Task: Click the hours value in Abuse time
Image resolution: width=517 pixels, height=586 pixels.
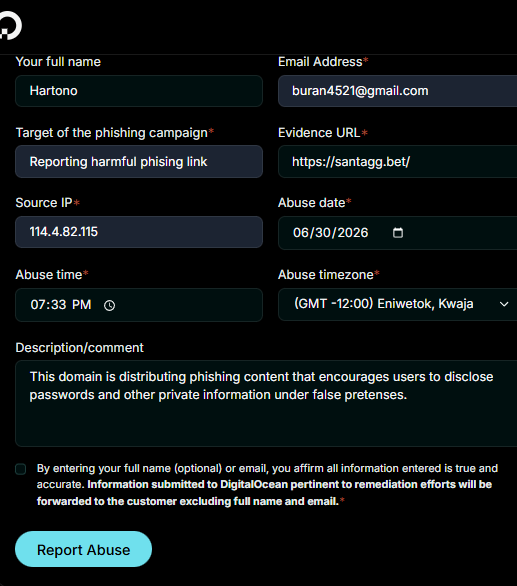Action: click(x=36, y=305)
